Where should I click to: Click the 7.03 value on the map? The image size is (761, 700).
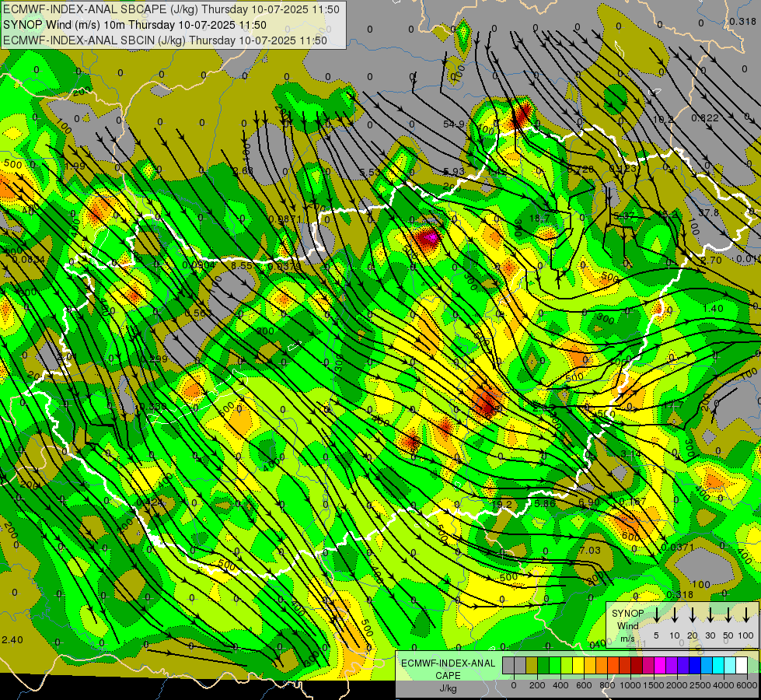(x=590, y=551)
